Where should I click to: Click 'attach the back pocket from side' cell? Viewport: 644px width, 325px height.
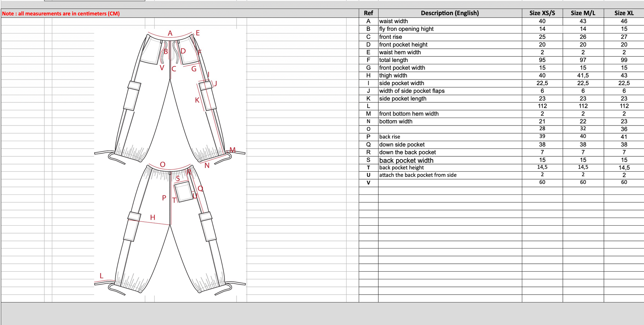point(449,175)
